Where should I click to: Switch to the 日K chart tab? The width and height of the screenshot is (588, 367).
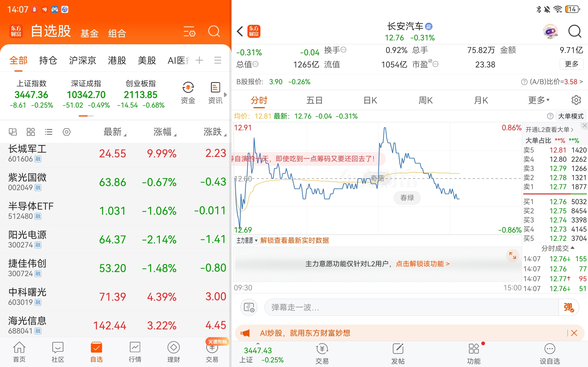coord(370,100)
